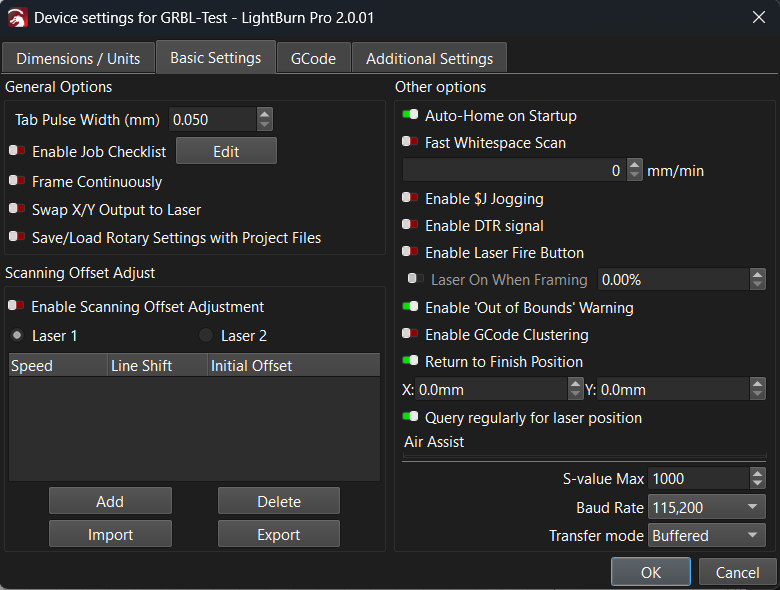This screenshot has height=590, width=780.
Task: Click OK to confirm device settings
Action: [651, 572]
